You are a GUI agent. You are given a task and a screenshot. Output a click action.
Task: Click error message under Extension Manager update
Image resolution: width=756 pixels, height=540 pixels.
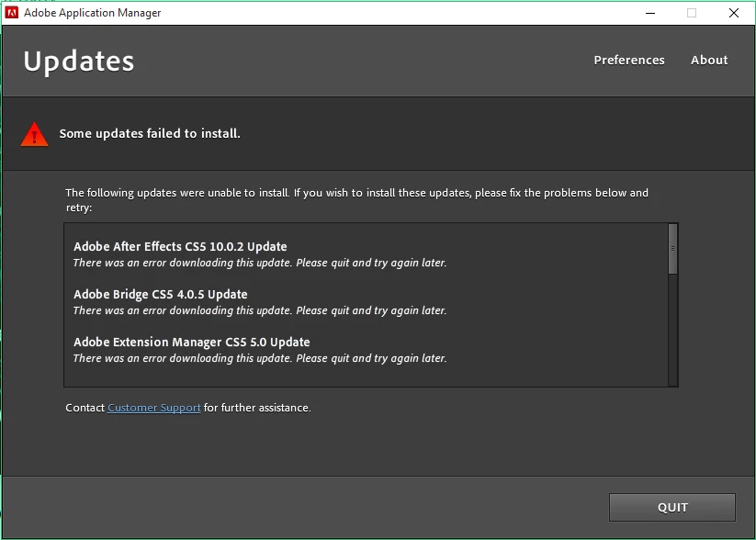pyautogui.click(x=260, y=358)
